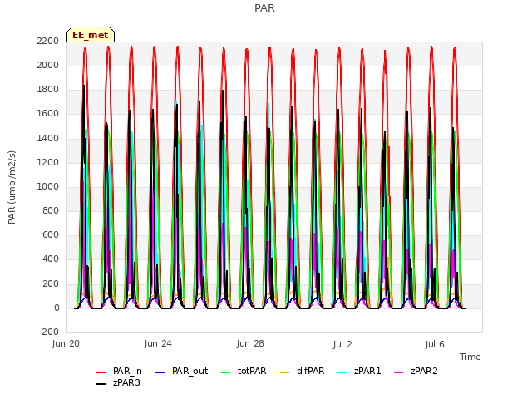Toggle totPAR series in legend

click(x=244, y=372)
